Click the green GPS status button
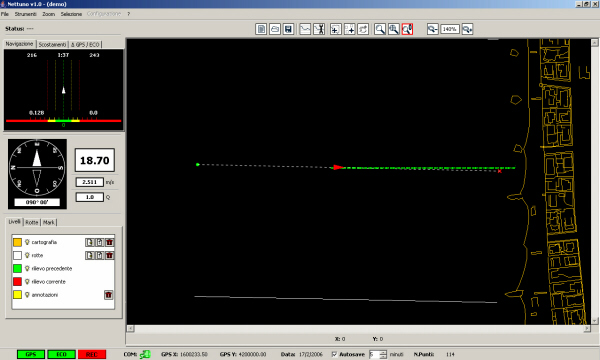Viewport: 600px width, 360px height. 31,354
